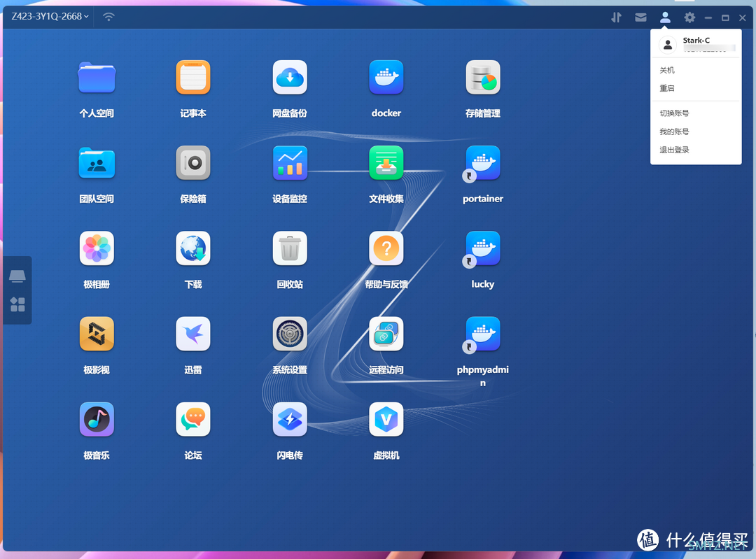Expand the Z423-3Y1Q-2668 device dropdown
The height and width of the screenshot is (559, 756).
click(50, 16)
